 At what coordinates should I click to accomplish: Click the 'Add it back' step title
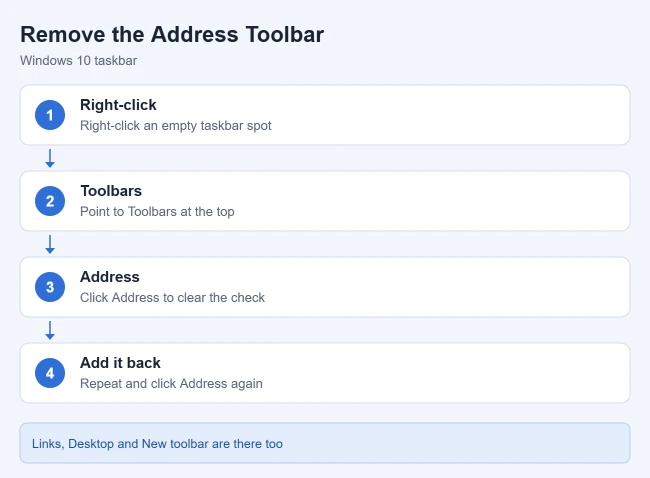[x=120, y=363]
